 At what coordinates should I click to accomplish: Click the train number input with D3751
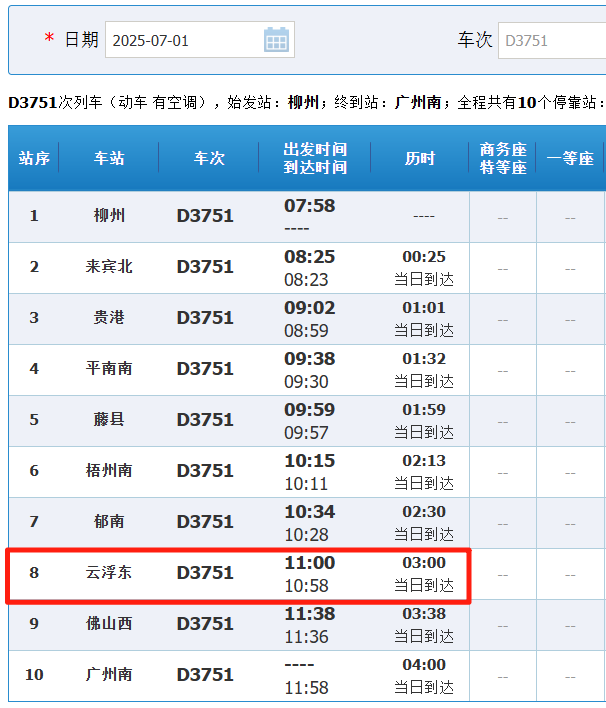click(550, 40)
